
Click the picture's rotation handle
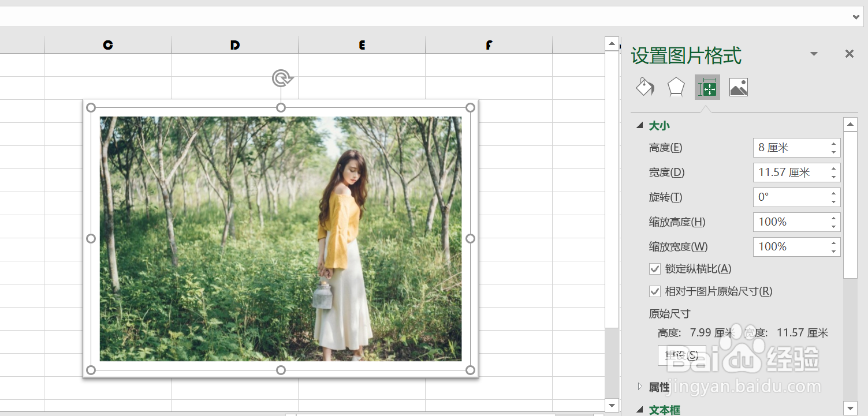[x=282, y=78]
